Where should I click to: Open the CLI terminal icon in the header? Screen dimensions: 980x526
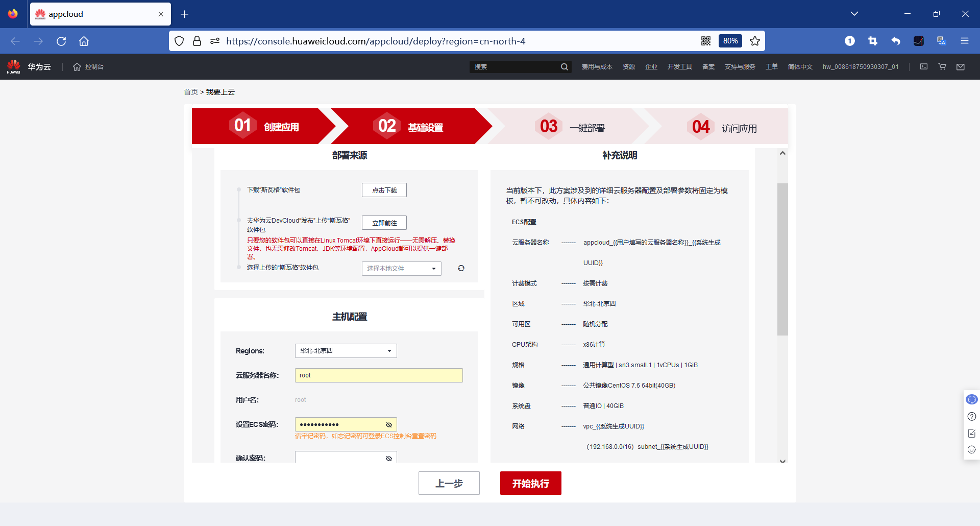pyautogui.click(x=923, y=66)
